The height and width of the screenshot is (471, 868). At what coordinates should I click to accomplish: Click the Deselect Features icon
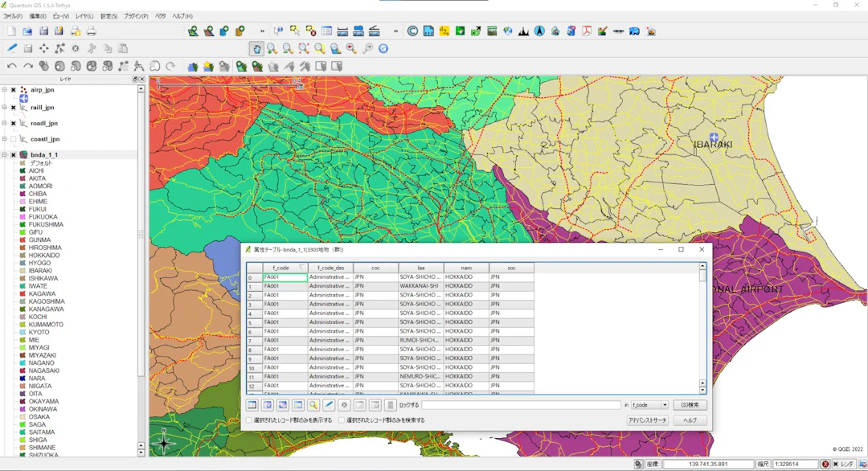pos(310,31)
